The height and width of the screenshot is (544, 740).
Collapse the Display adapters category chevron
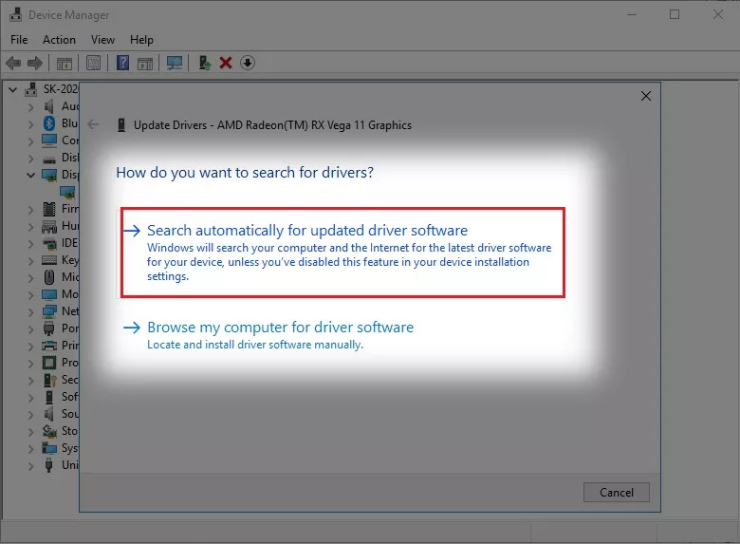31,175
